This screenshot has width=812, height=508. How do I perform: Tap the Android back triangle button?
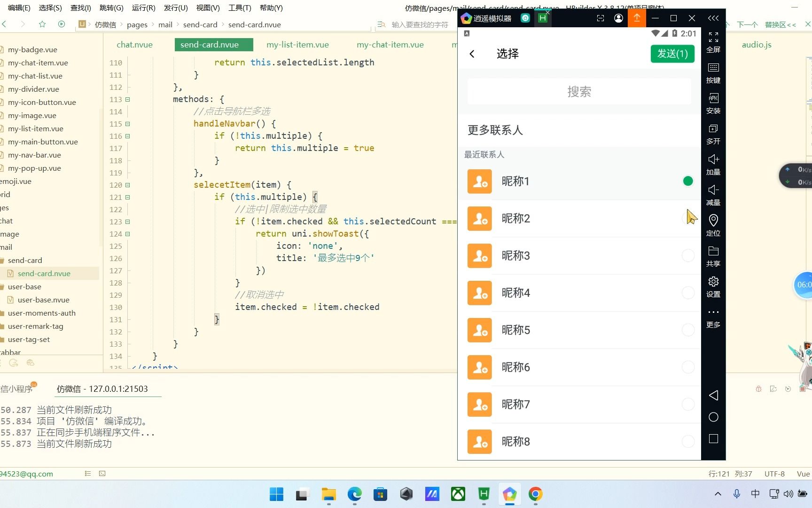(x=713, y=395)
